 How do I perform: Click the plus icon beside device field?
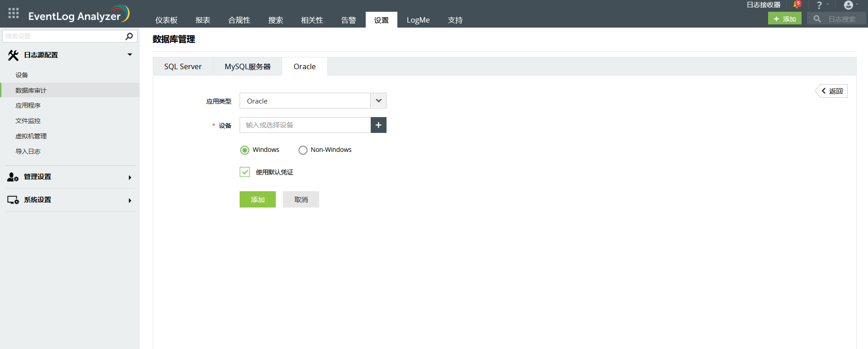pyautogui.click(x=378, y=125)
